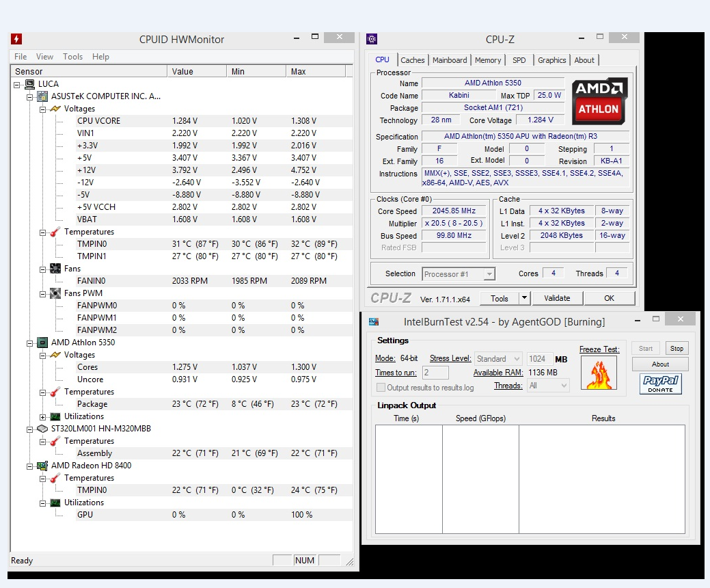Viewport: 710px width, 588px height.
Task: Click the Athlon Utilizations chip icon
Action: tap(55, 416)
